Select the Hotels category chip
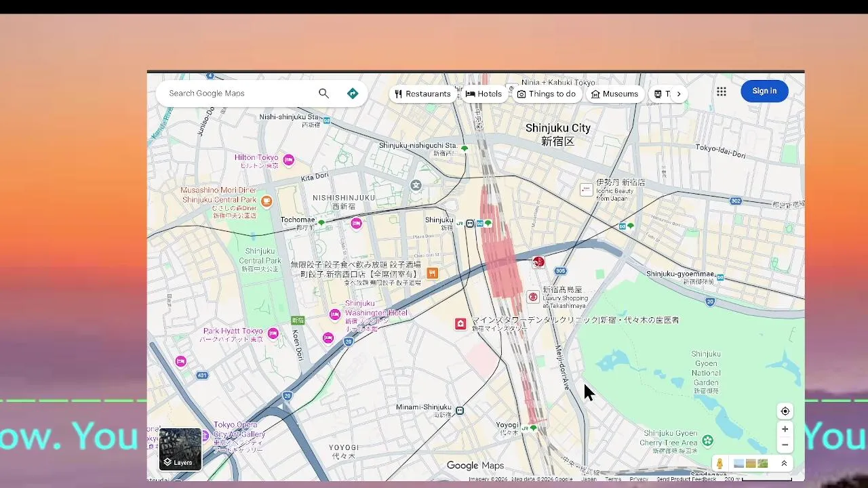868x488 pixels. coord(484,94)
